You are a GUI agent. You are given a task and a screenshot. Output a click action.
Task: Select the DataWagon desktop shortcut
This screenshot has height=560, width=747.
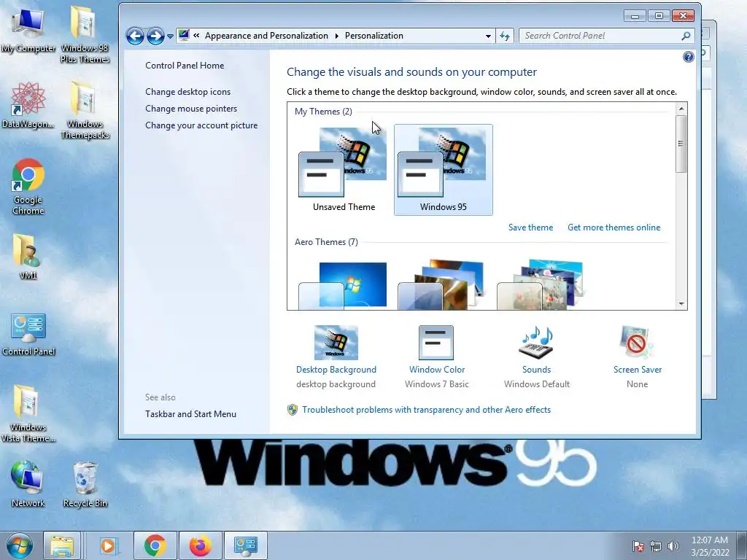28,105
